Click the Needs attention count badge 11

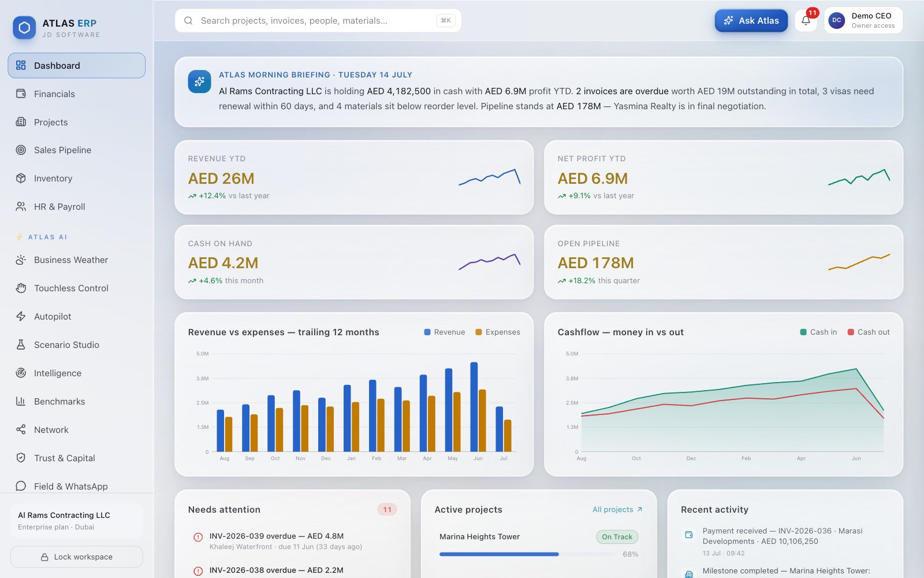pyautogui.click(x=387, y=509)
